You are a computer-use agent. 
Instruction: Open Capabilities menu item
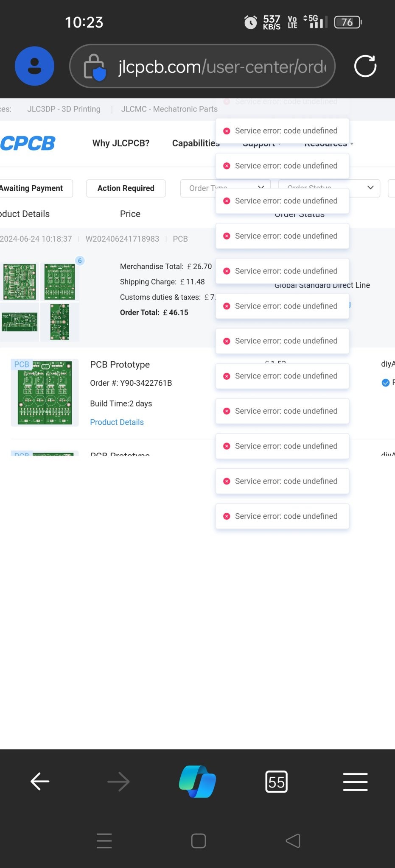196,143
